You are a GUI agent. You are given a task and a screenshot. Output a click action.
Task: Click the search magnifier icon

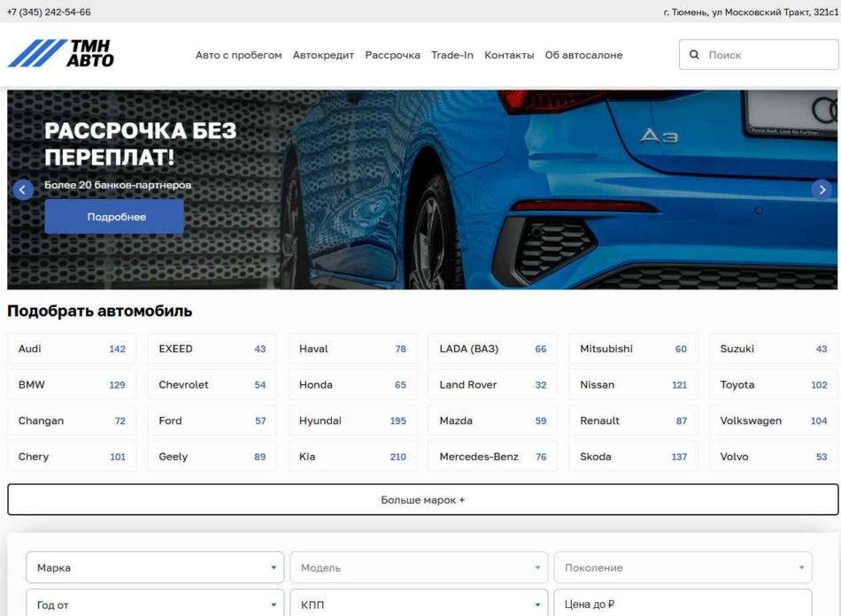coord(694,55)
